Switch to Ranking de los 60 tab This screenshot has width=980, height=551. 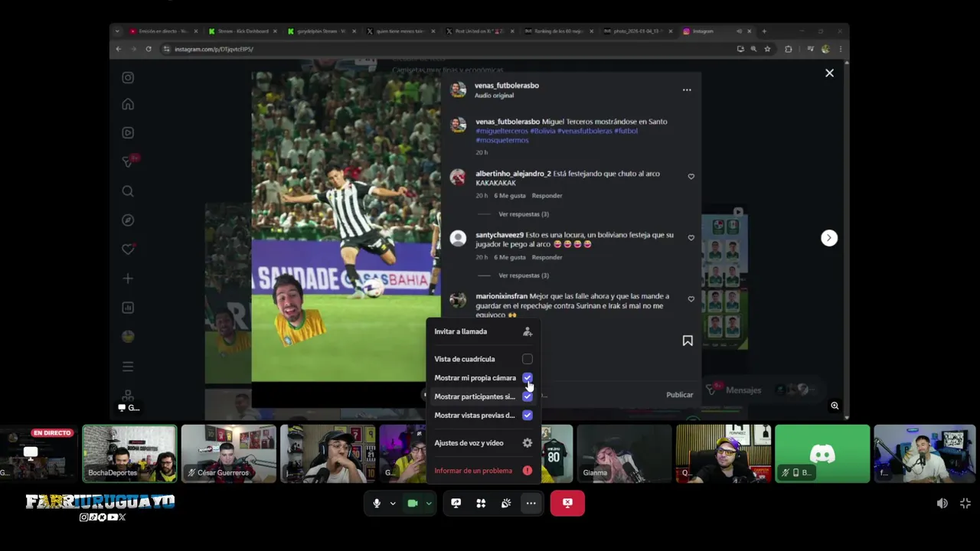tap(558, 31)
